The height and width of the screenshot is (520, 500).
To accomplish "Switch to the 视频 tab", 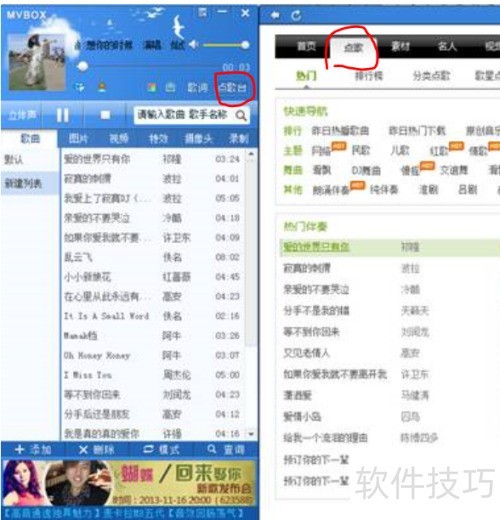I will [x=119, y=138].
